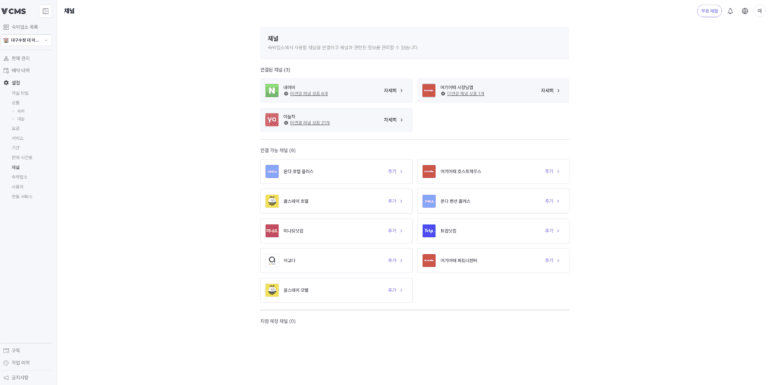Image resolution: width=768 pixels, height=385 pixels.
Task: Open the 구독 item in bottom sidebar
Action: (16, 351)
